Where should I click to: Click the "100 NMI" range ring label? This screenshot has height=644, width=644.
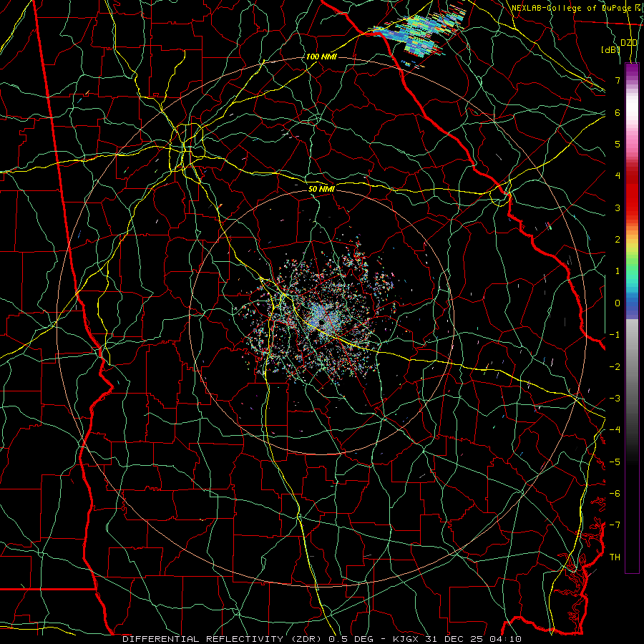click(321, 57)
